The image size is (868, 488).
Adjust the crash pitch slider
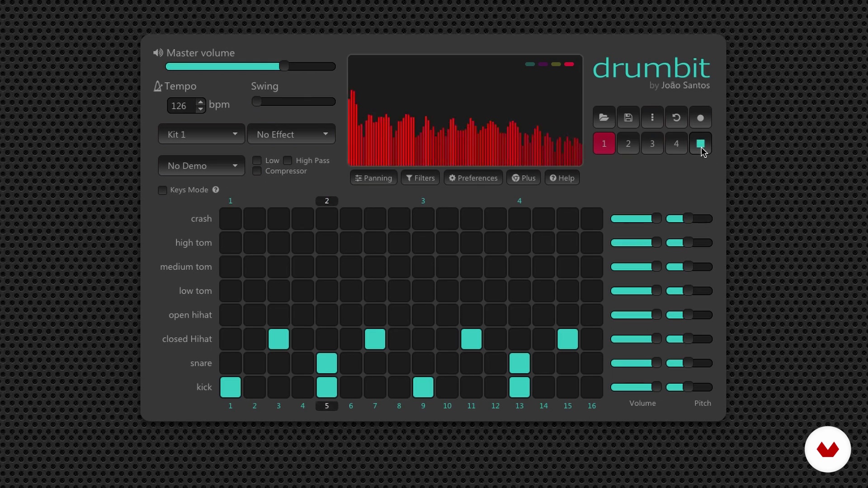tap(689, 219)
